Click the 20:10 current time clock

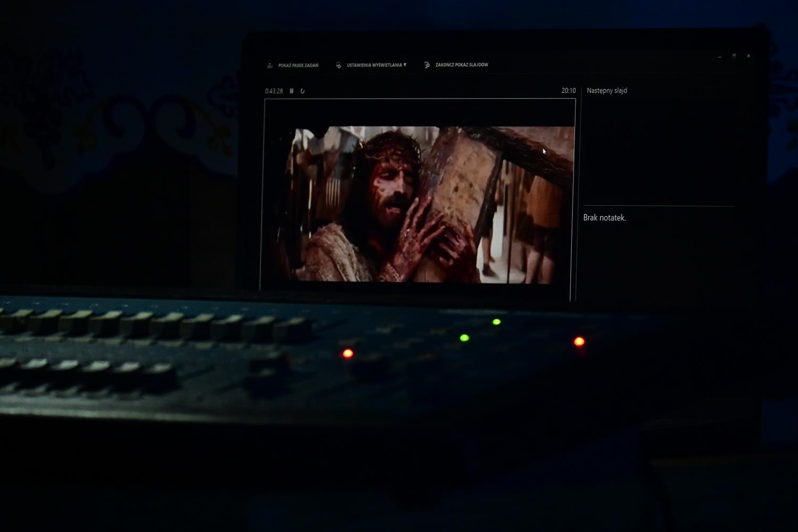(568, 90)
